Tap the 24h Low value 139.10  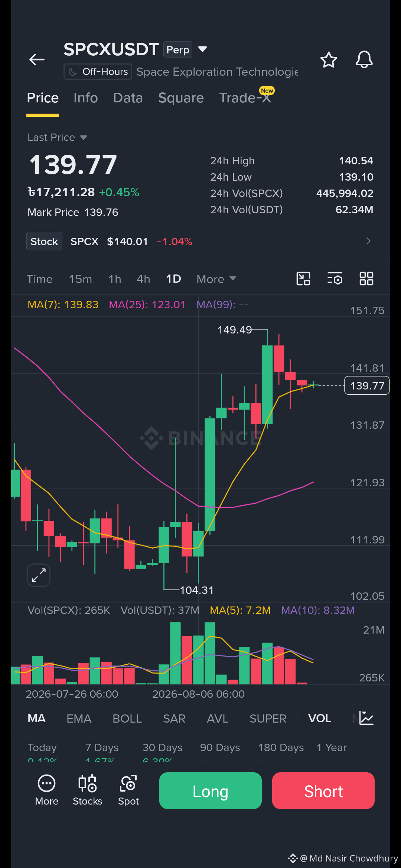[356, 177]
